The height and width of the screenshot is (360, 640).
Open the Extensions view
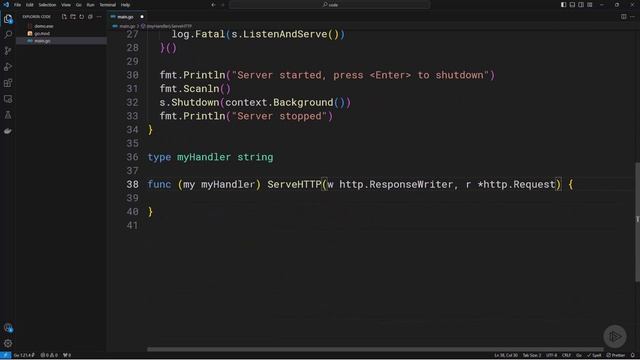pos(8,83)
